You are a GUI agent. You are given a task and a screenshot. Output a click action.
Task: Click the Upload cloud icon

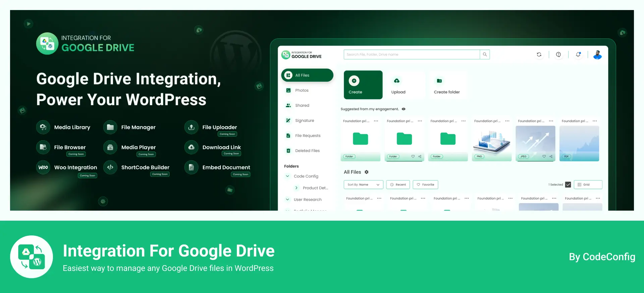pos(397,81)
